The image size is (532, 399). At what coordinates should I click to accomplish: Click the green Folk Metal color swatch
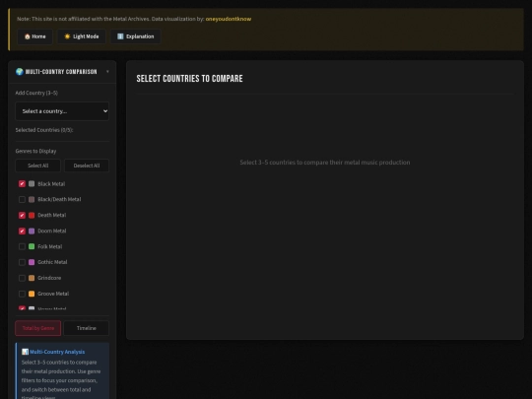[x=32, y=246]
